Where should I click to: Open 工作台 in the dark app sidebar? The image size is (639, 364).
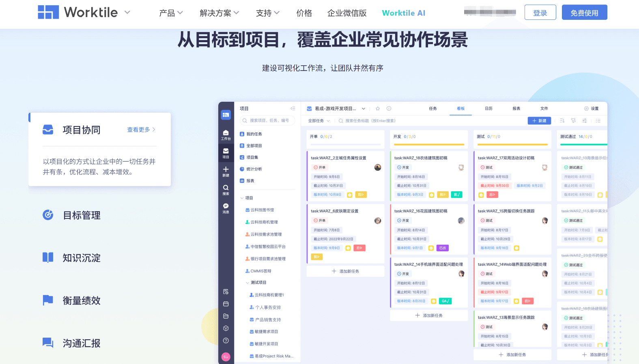point(226,135)
